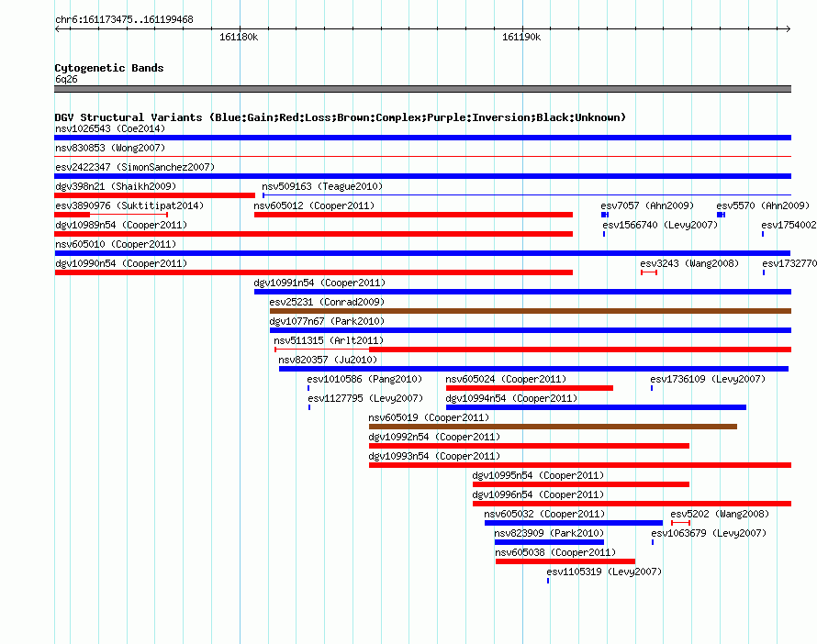Click the dgv10989n54 (Cooper2011) label
The height and width of the screenshot is (644, 817).
coord(121,225)
